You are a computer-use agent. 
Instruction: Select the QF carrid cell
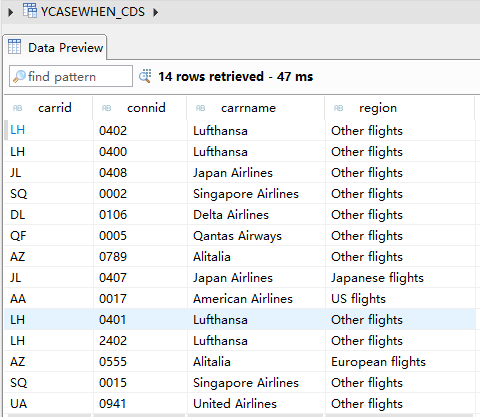point(49,236)
